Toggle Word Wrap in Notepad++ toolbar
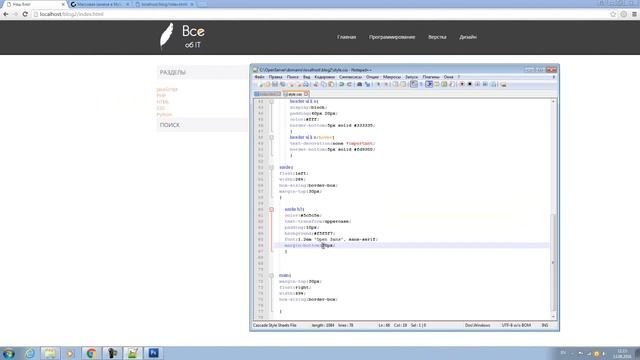640x360 pixels. point(413,84)
